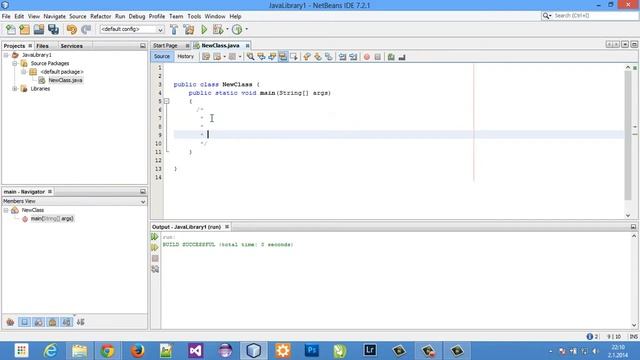Select main(String[] args) in Navigator

(x=52, y=218)
